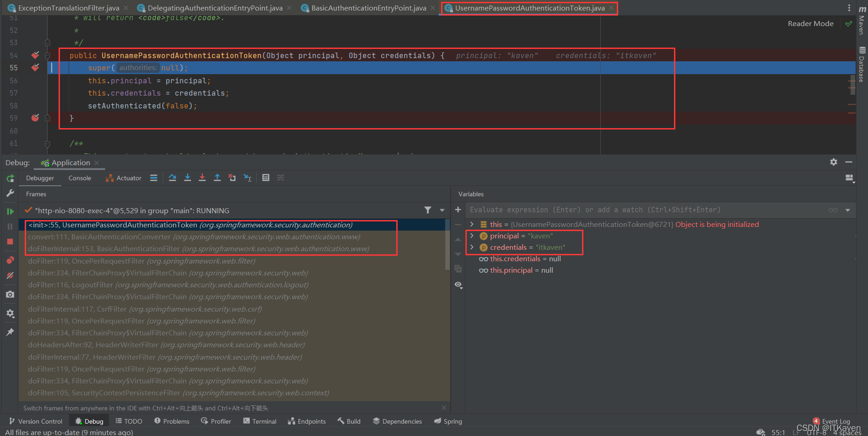The width and height of the screenshot is (868, 436).
Task: Click the Move Watch Up arrow icon
Action: coord(458,239)
